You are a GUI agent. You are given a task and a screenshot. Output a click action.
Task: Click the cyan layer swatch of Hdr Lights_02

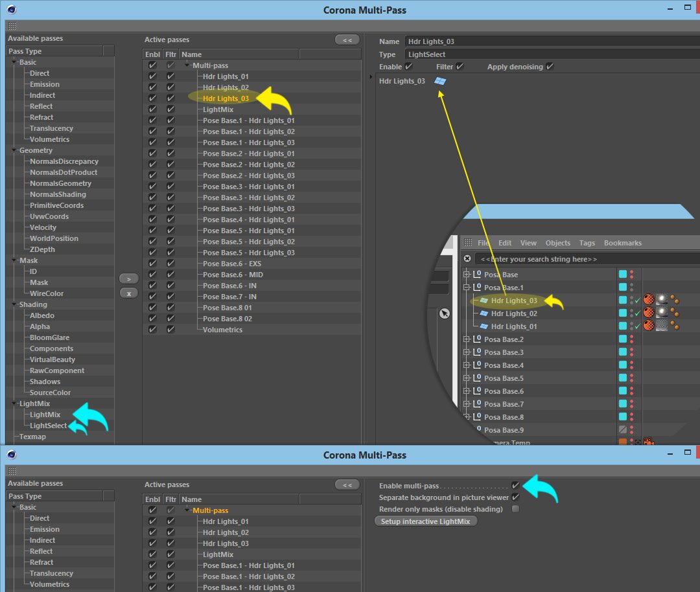623,313
